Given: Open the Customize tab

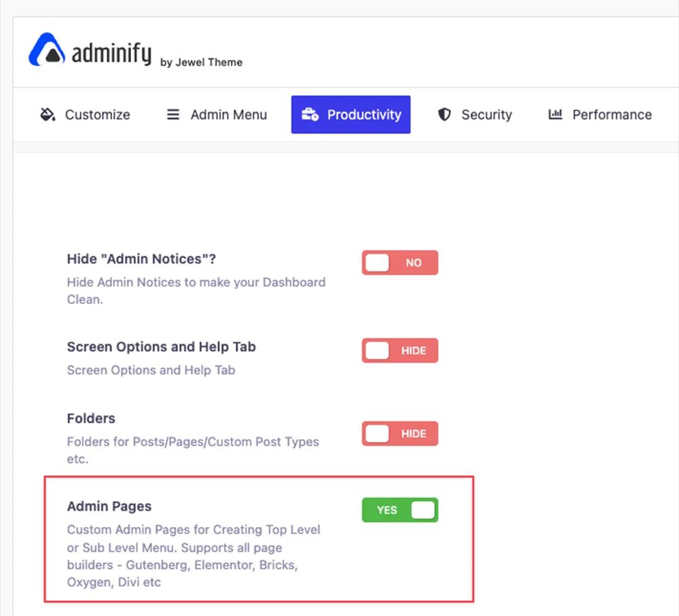Looking at the screenshot, I should (86, 115).
